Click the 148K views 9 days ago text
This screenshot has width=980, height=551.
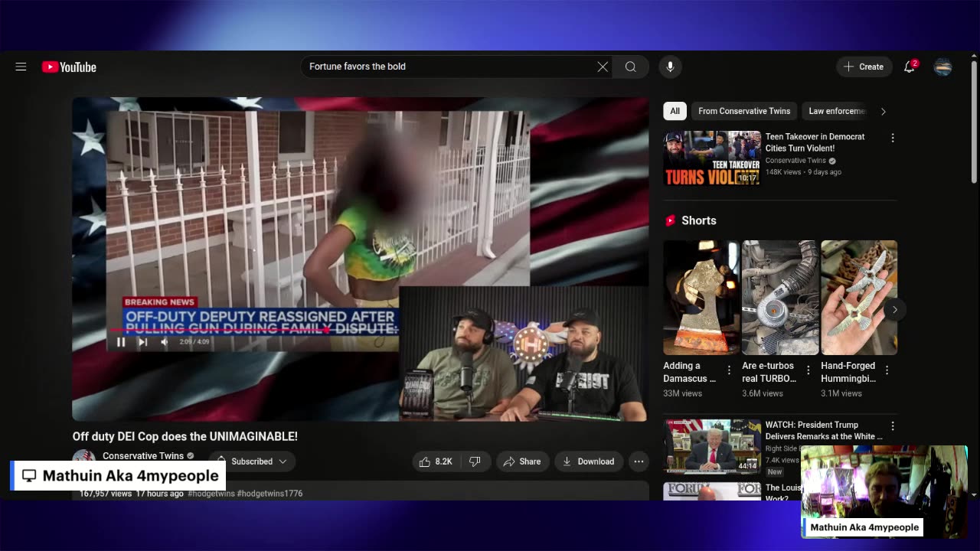803,172
